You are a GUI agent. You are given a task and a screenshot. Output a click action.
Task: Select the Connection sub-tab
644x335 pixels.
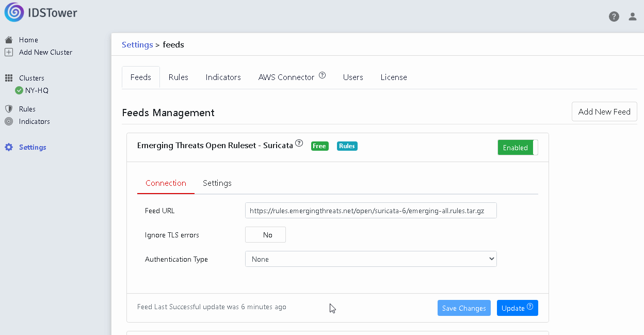click(x=166, y=183)
